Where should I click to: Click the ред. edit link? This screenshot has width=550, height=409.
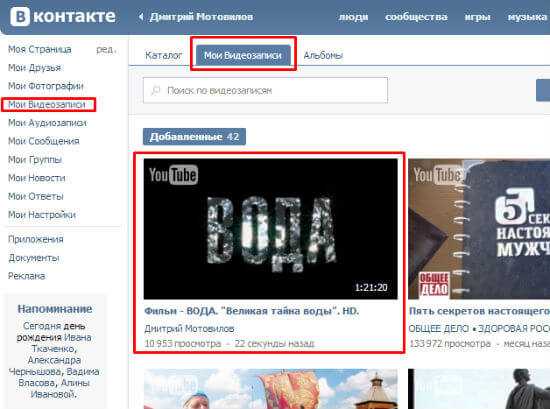click(105, 49)
